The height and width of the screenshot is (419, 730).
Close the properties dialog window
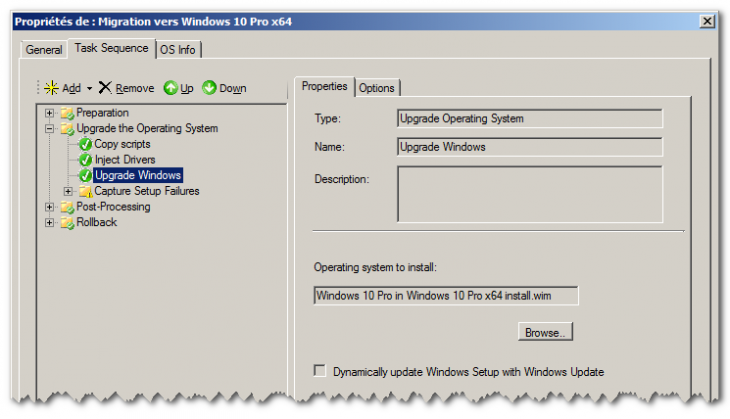tap(707, 21)
